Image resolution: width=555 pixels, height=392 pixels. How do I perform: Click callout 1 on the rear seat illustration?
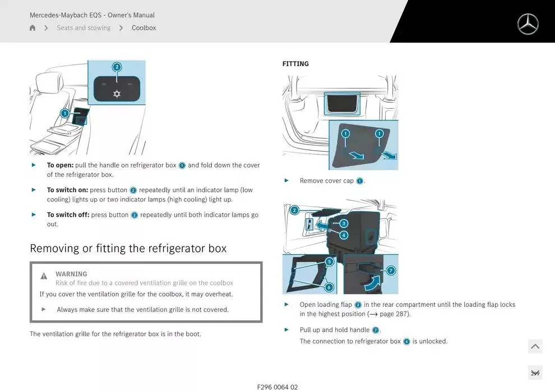click(x=64, y=113)
